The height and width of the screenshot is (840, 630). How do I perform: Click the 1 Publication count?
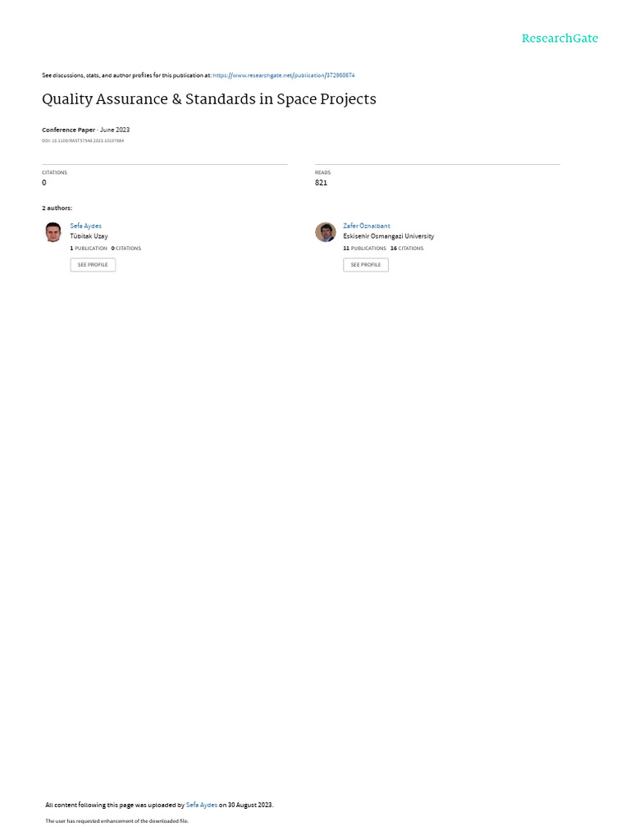(x=89, y=249)
